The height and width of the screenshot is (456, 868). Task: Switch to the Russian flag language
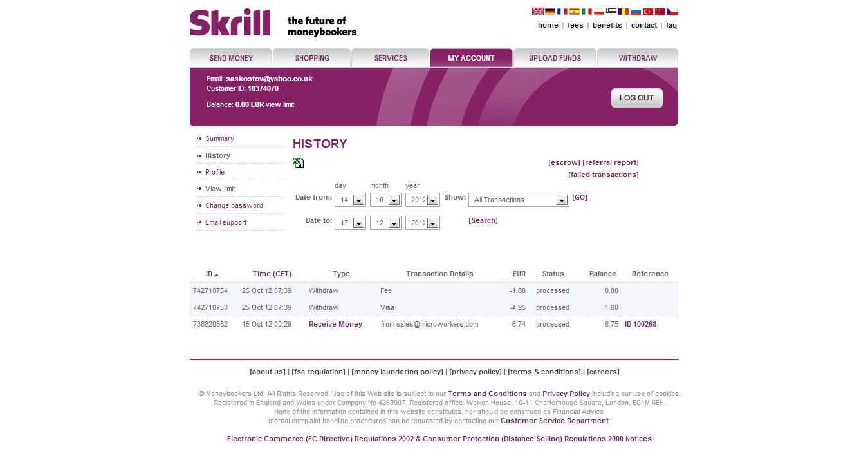coord(636,12)
